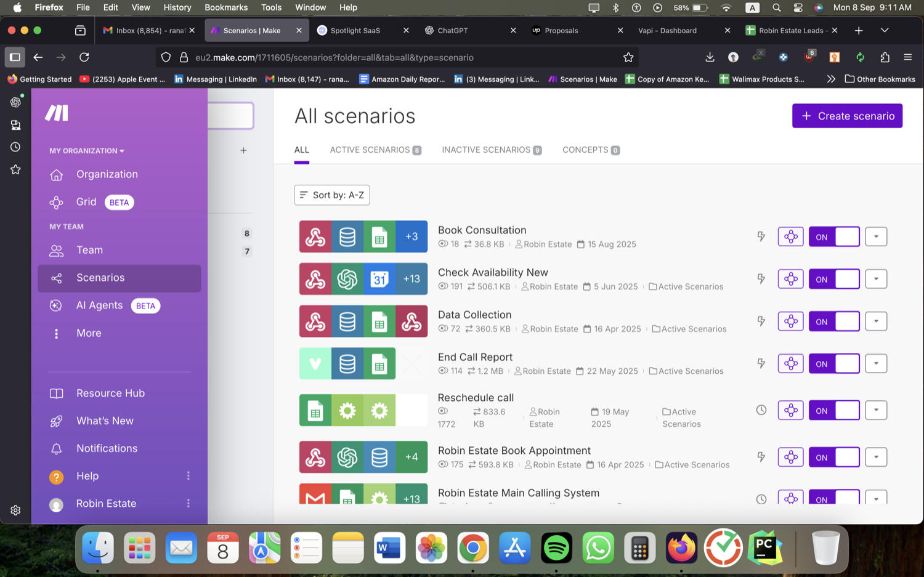Click the Make logo in sidebar
Screen dimensions: 924x577
(57, 113)
